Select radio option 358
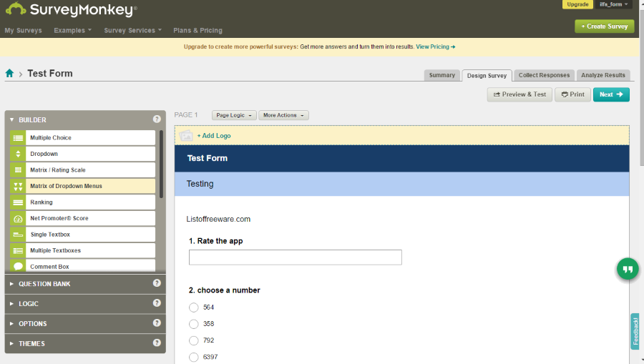This screenshot has height=364, width=644. [193, 324]
